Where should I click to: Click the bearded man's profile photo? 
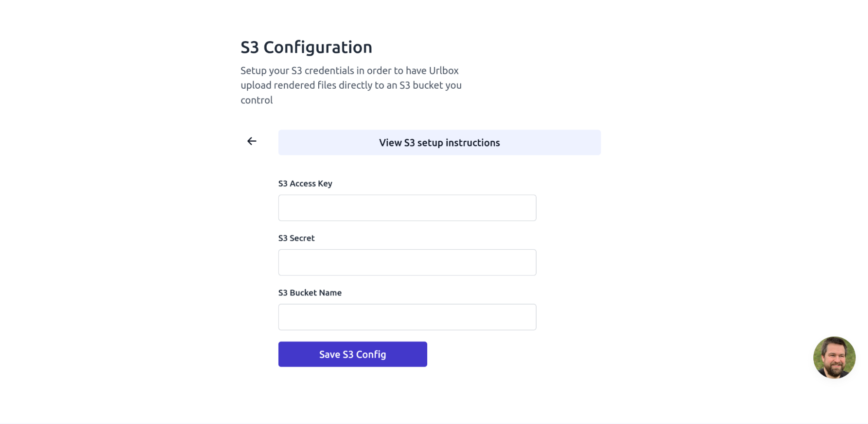tap(834, 357)
